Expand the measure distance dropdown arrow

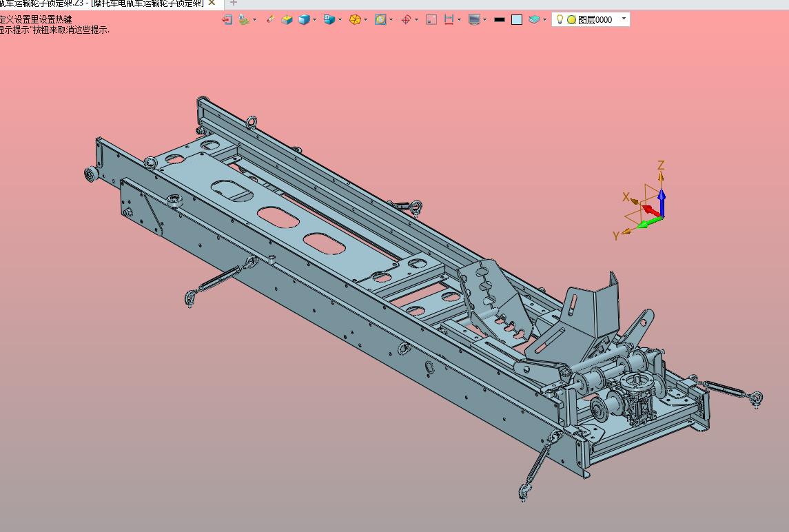coord(459,19)
